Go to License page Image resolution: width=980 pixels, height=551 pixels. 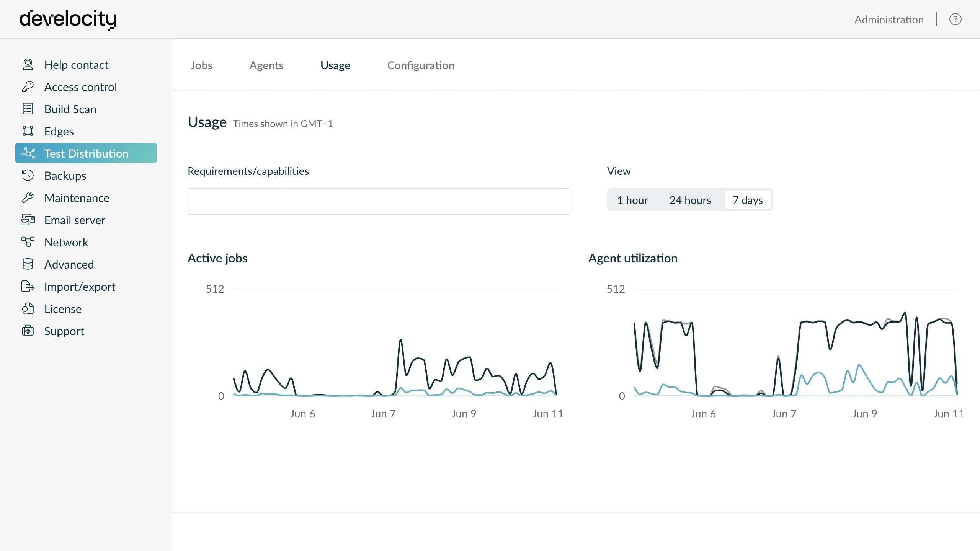pos(63,309)
